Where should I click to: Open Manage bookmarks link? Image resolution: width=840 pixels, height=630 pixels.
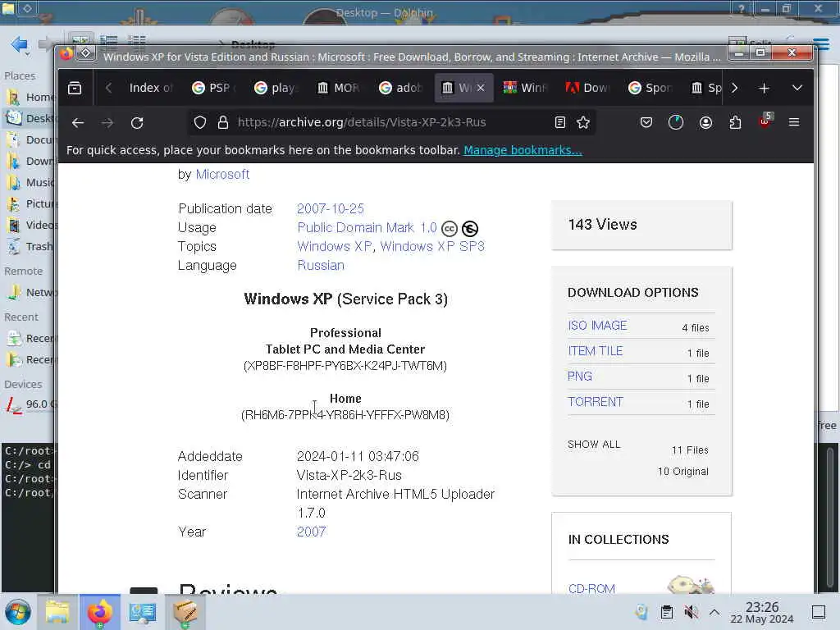[x=523, y=151]
